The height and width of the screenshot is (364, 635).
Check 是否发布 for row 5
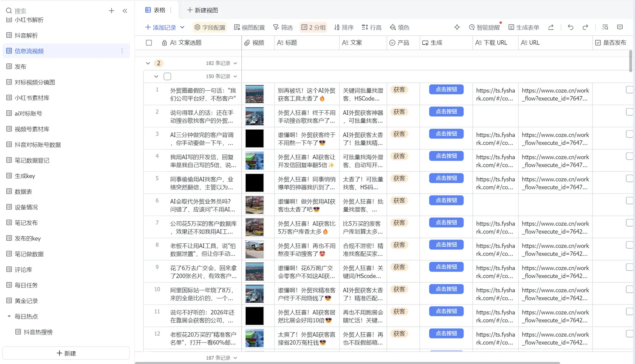(629, 178)
